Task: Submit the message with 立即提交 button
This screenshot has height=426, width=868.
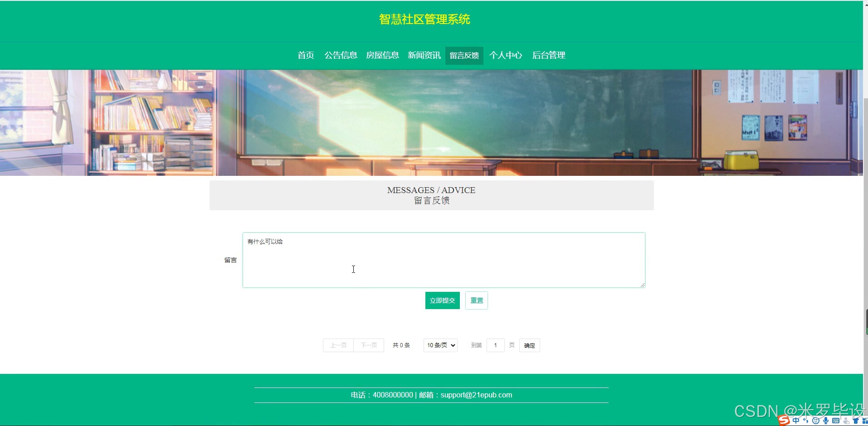Action: (443, 300)
